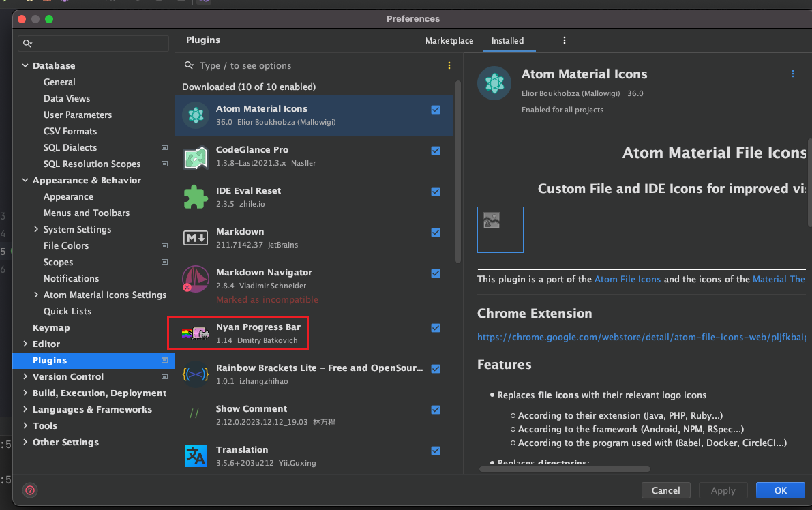Open Keymap settings
812x510 pixels.
pyautogui.click(x=51, y=327)
